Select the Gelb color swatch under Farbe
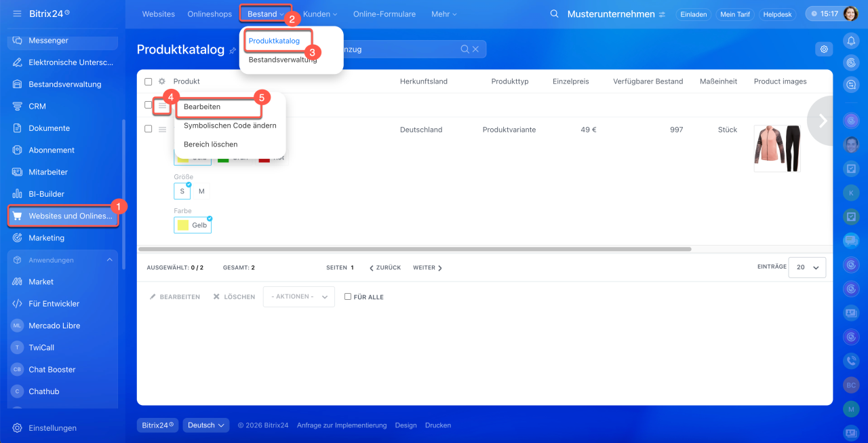The width and height of the screenshot is (868, 443). click(193, 225)
